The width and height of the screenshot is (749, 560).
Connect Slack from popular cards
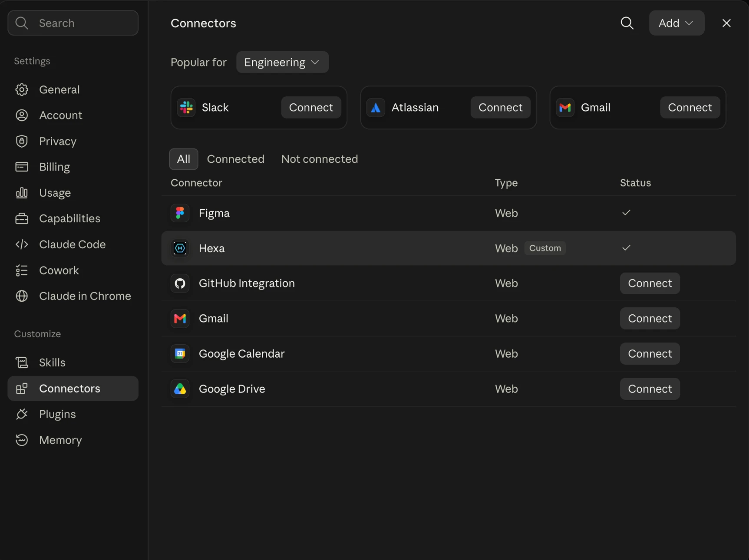point(311,107)
